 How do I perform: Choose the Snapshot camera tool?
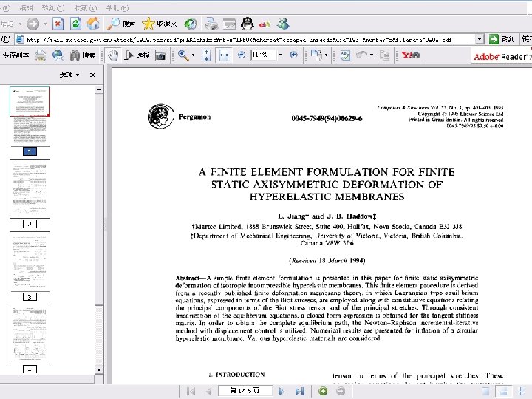pyautogui.click(x=160, y=55)
